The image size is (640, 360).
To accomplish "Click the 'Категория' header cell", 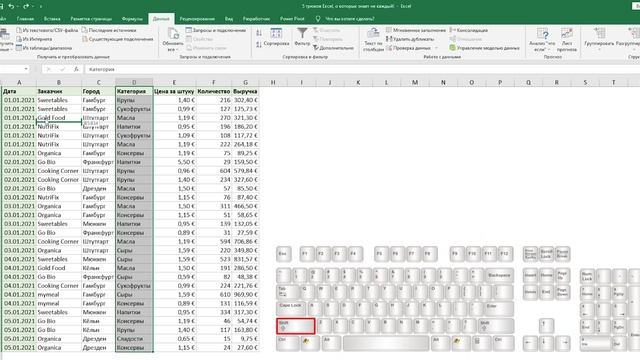I will (x=134, y=91).
